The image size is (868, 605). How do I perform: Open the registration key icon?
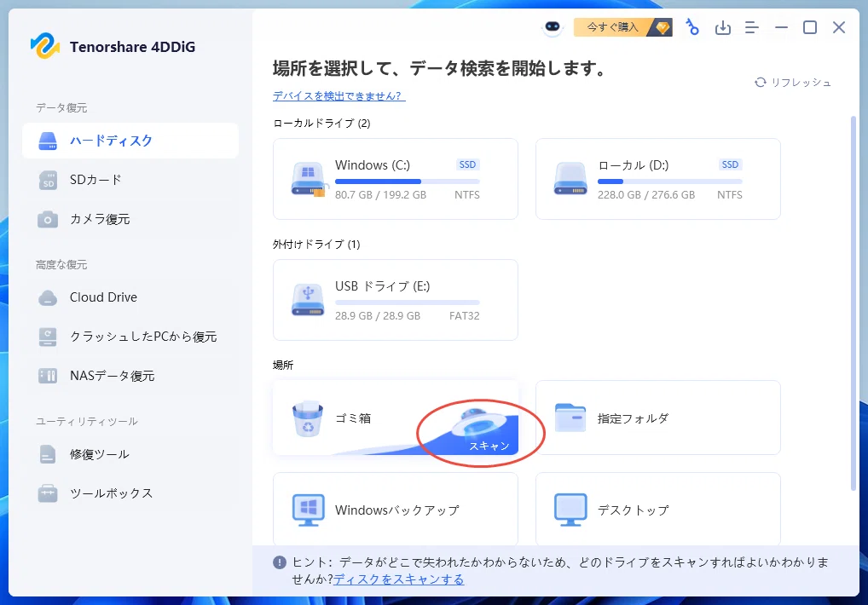tap(692, 27)
